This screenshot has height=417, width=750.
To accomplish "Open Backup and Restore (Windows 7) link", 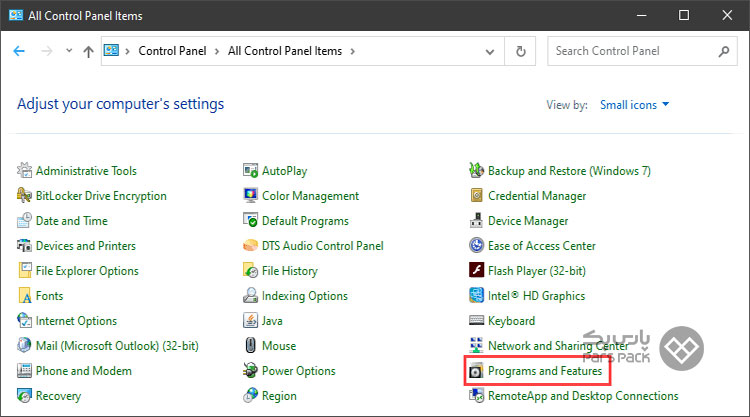I will coord(569,171).
